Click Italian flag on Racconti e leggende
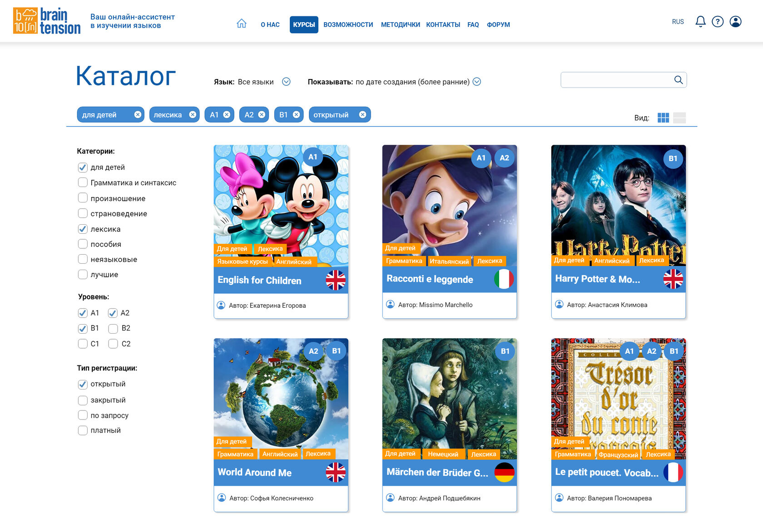 click(504, 279)
